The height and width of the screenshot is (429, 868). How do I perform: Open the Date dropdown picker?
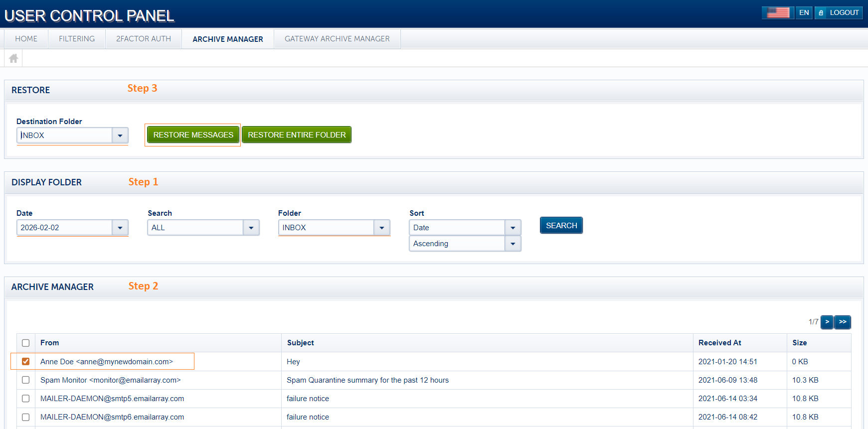point(120,228)
